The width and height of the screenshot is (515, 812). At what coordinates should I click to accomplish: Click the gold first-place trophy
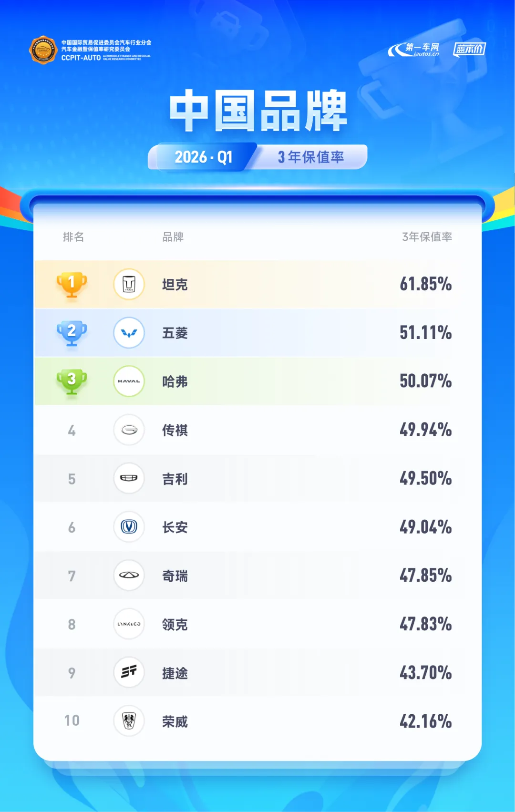coord(72,285)
